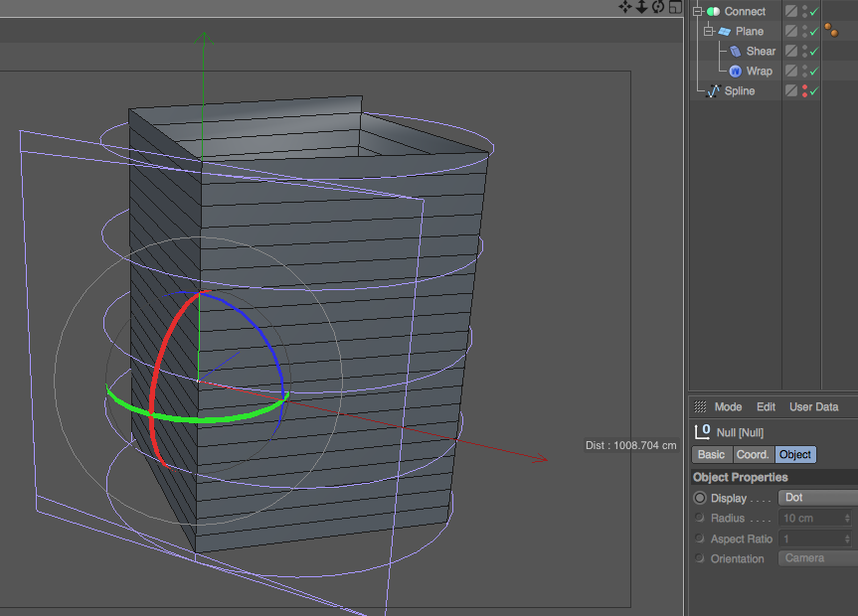Disable the Shear deformer green checkmark

(814, 51)
